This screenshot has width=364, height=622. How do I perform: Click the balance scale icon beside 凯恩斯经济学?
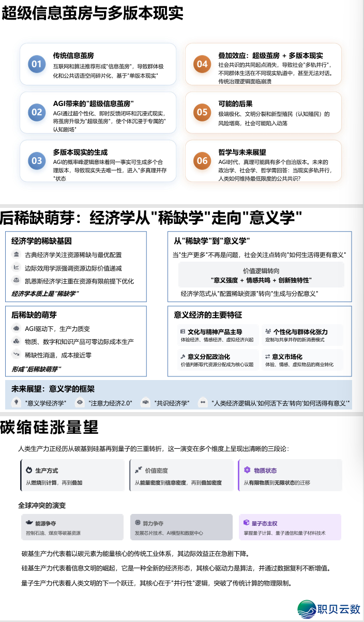tap(16, 280)
